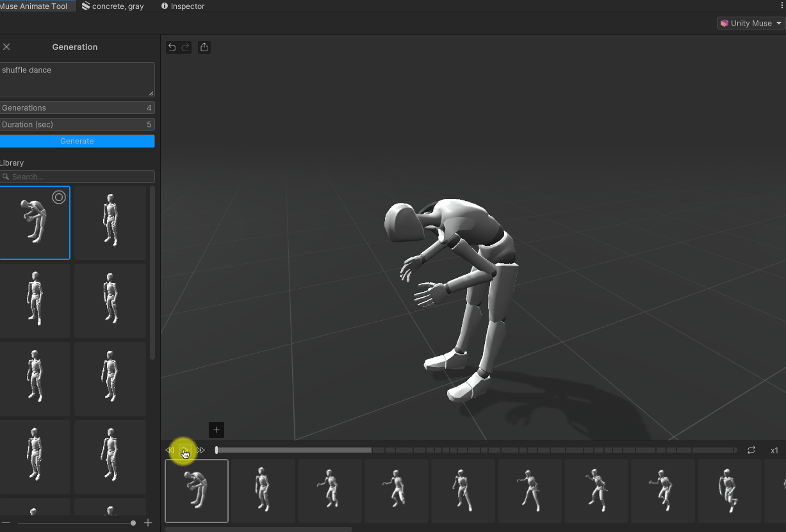Click the Library section label
The width and height of the screenshot is (786, 532).
point(12,163)
